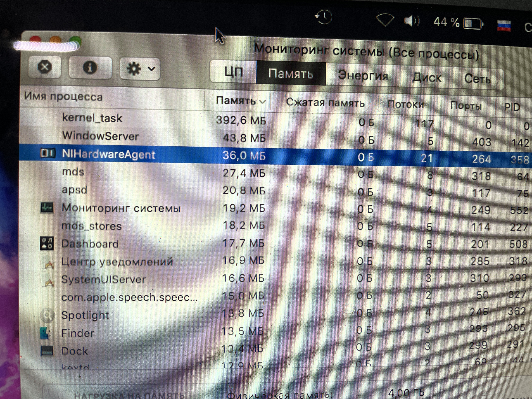Click the Мониторинг системы process row icon
Viewport: 532px width, 399px height.
coord(47,208)
